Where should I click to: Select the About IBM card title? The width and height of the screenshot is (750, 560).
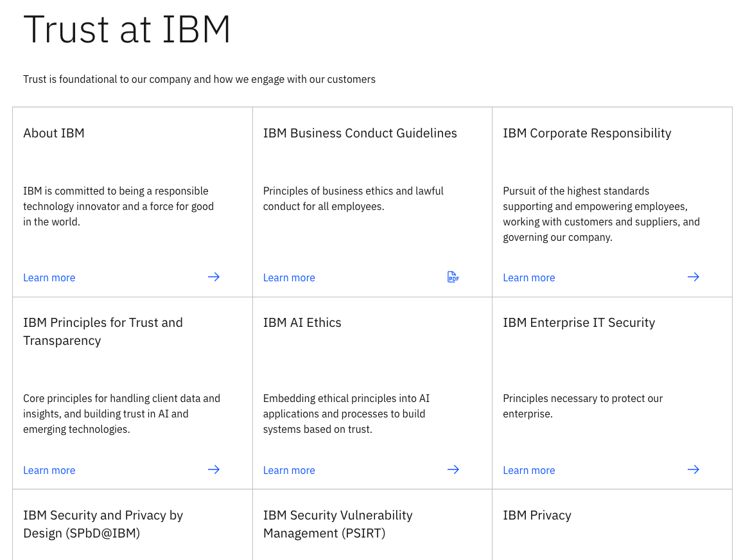coord(53,133)
